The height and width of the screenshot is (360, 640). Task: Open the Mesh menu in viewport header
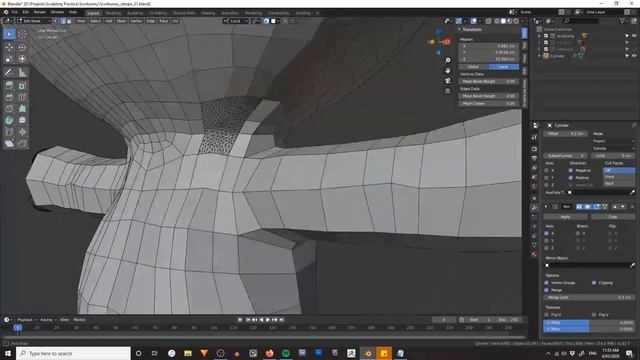(x=122, y=21)
